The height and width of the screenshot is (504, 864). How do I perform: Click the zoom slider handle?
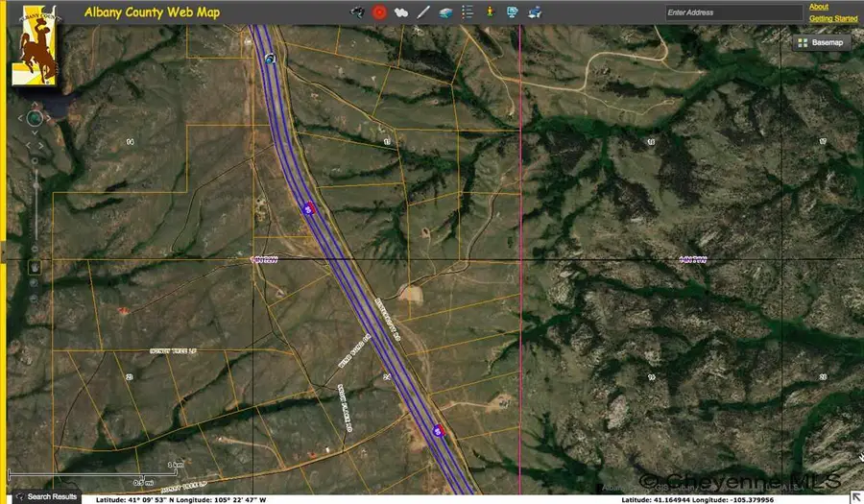pos(36,185)
